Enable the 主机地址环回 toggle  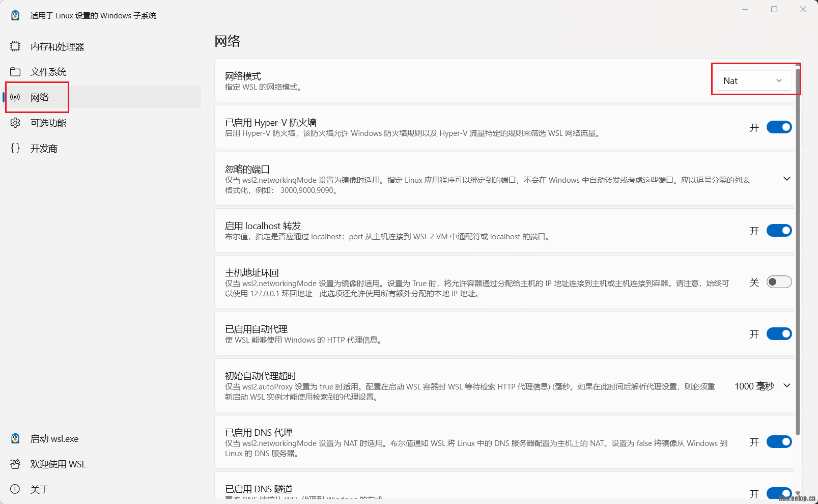coord(779,282)
